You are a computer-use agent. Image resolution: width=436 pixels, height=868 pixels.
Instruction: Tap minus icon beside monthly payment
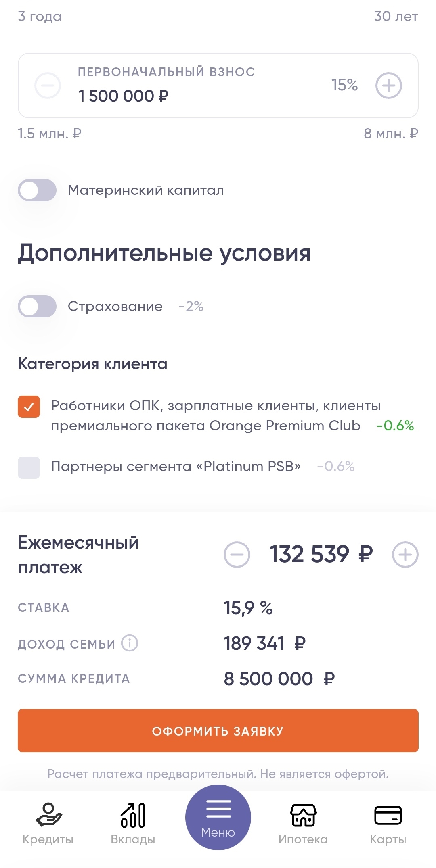coord(237,555)
